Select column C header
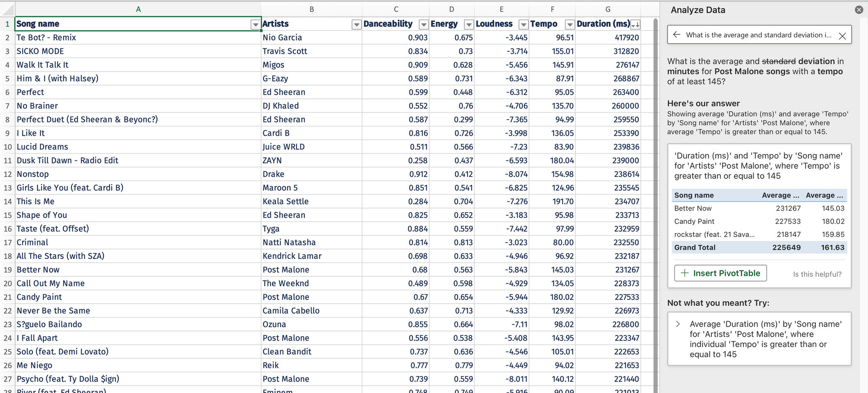The width and height of the screenshot is (868, 393). (396, 9)
